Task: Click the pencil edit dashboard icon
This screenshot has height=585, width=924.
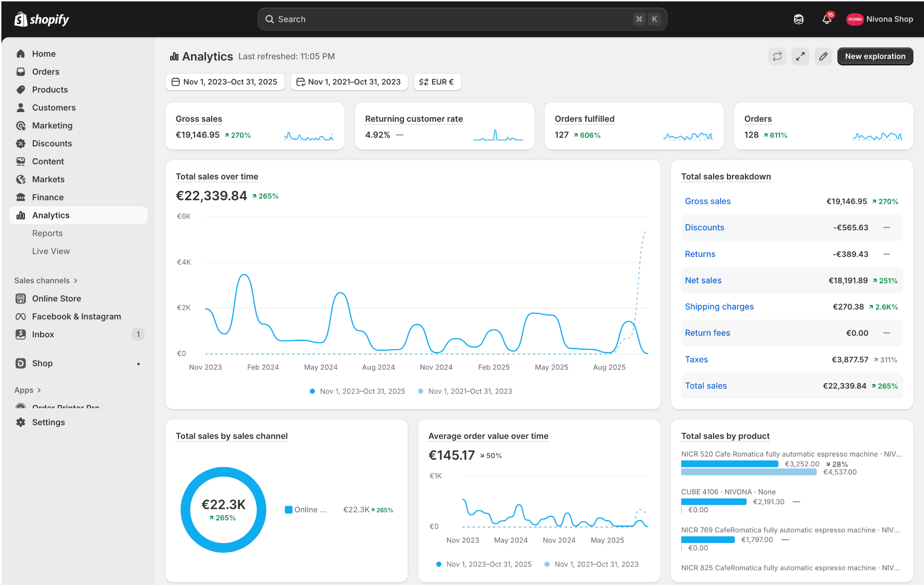Action: [823, 56]
